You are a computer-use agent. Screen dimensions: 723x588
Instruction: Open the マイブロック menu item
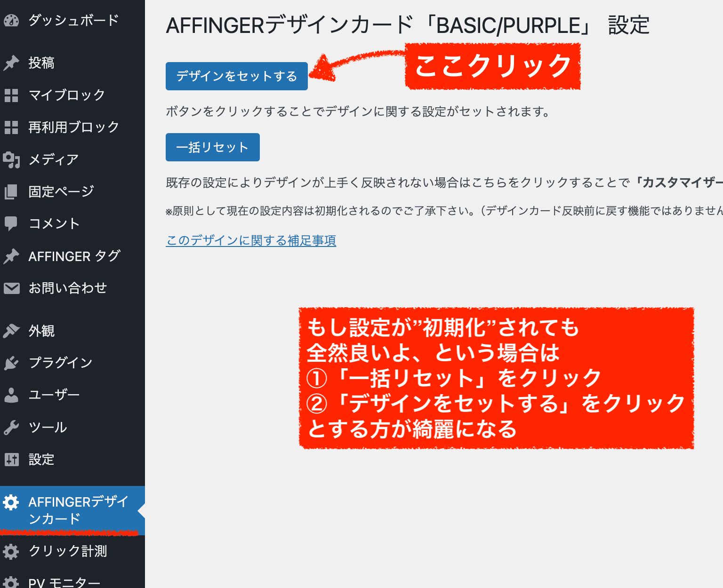66,95
